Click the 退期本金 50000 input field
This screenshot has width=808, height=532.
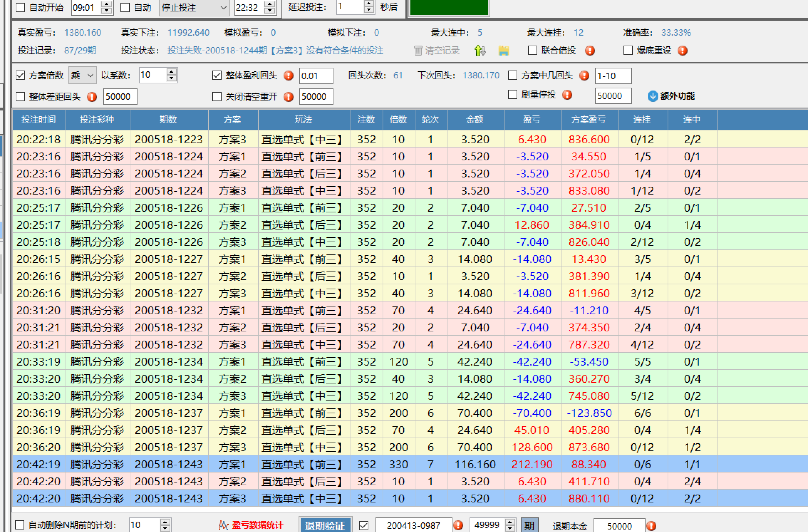(620, 526)
